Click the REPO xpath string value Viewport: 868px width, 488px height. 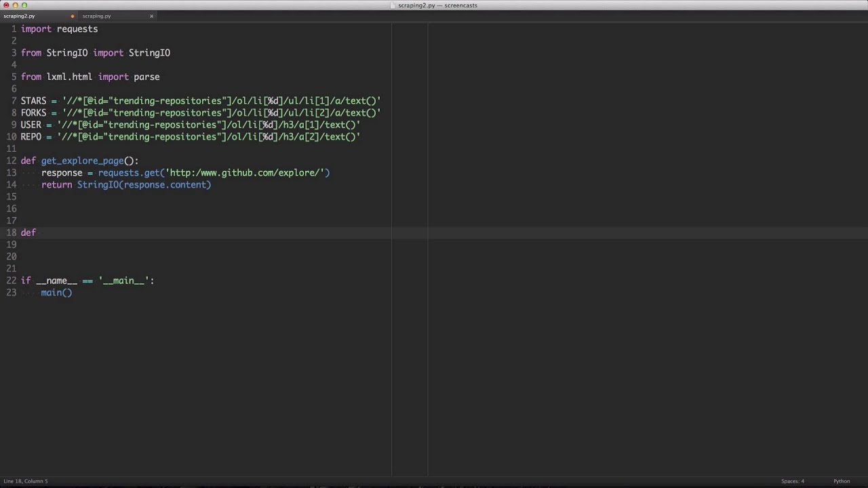click(x=209, y=137)
